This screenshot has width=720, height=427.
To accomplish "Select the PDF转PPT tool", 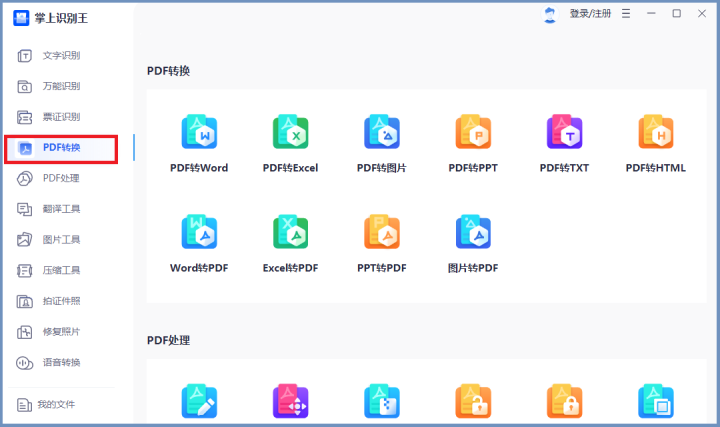I will click(473, 143).
